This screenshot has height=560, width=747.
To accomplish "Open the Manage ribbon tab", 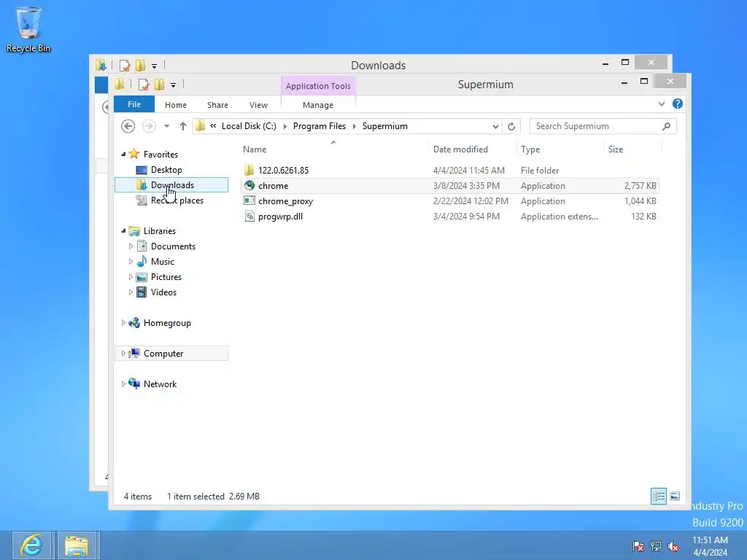I will click(318, 105).
